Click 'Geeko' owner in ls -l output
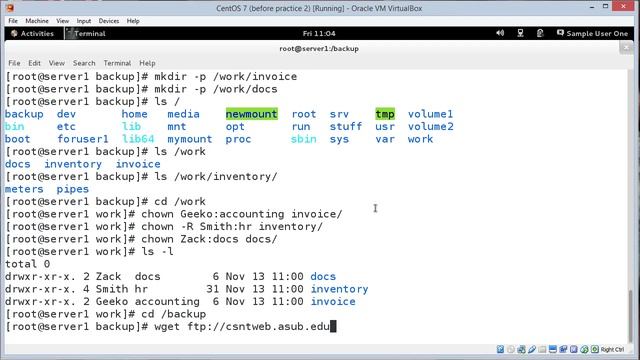This screenshot has height=360, width=640. [x=112, y=301]
